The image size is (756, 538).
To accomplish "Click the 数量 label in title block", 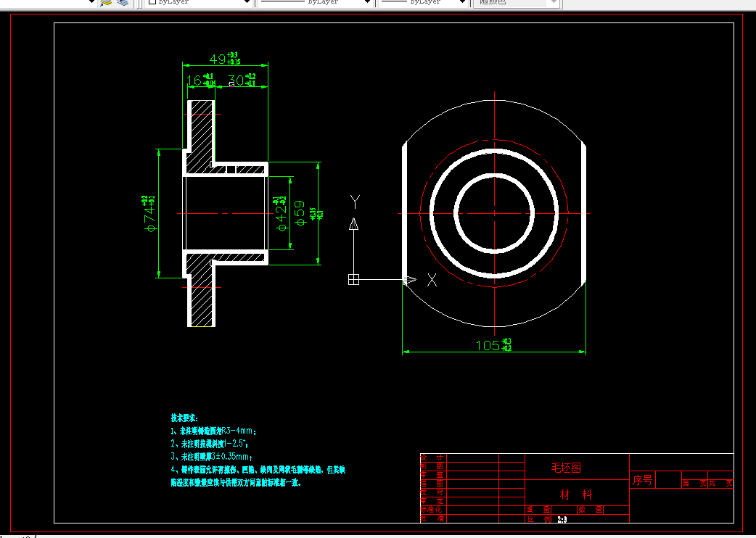I will (591, 510).
